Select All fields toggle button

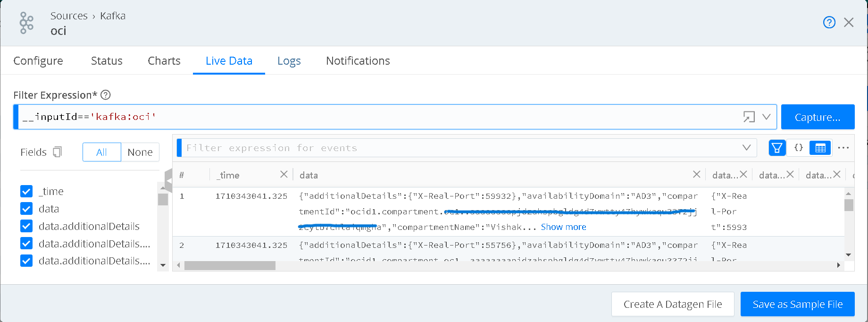tap(102, 152)
